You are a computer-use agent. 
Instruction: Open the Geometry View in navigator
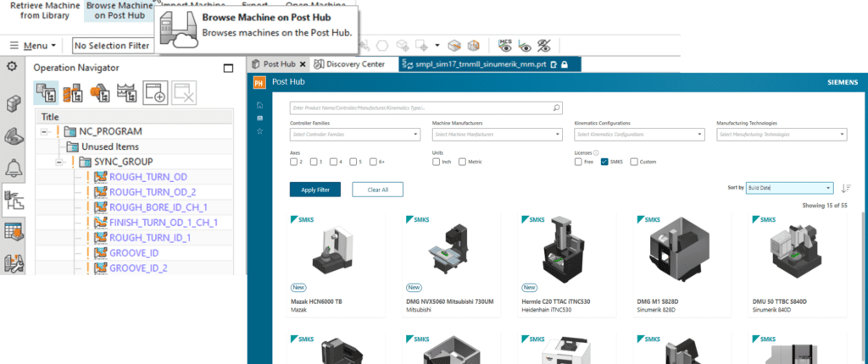pyautogui.click(x=100, y=92)
